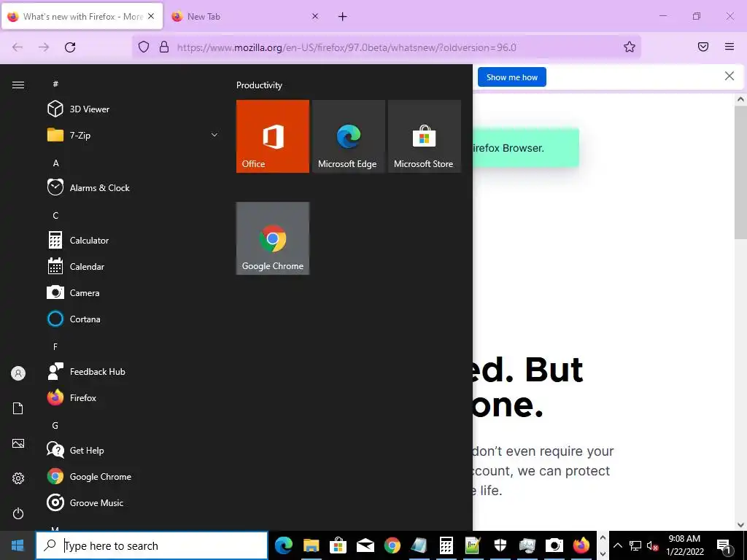747x560 pixels.
Task: Go forward in Firefox
Action: (44, 47)
